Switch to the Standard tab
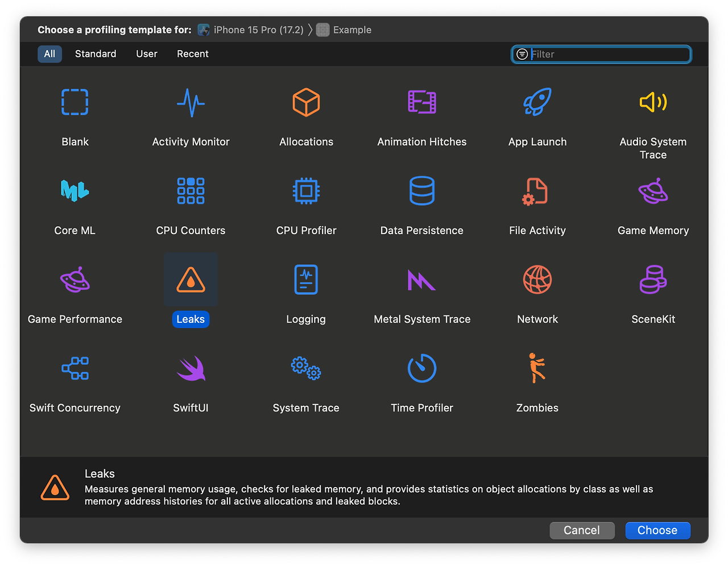The image size is (728, 566). [96, 54]
